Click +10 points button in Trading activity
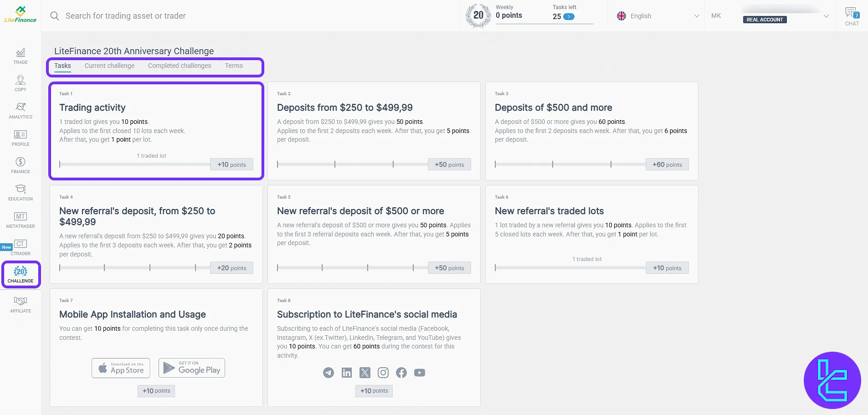The height and width of the screenshot is (415, 868). 231,164
